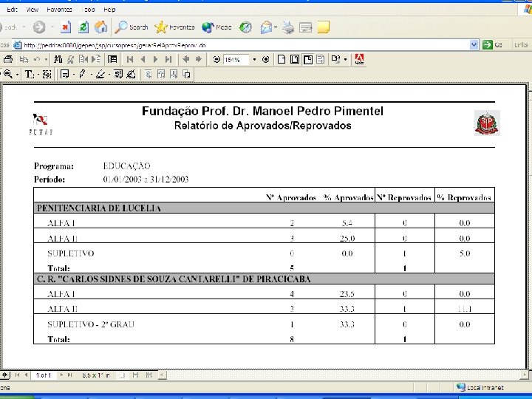Click the find binoculars icon
532x399 pixels.
pos(58,59)
